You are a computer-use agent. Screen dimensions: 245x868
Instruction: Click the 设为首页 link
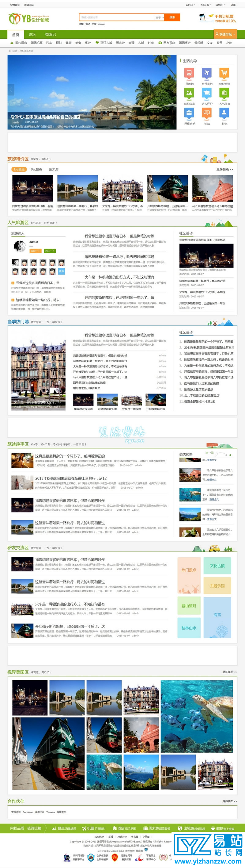[15, 5]
